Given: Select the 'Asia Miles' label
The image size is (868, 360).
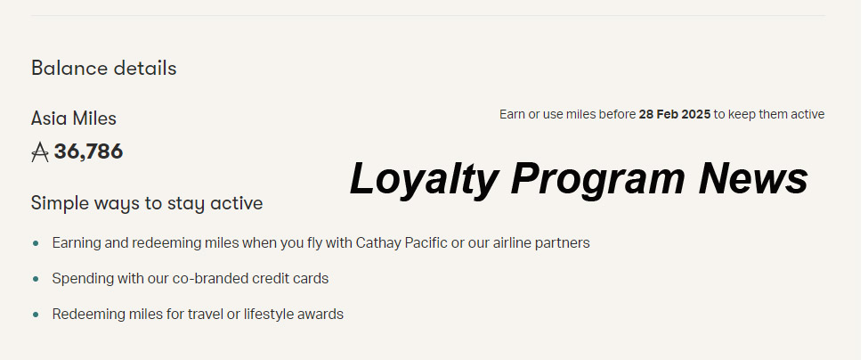Looking at the screenshot, I should click(73, 119).
